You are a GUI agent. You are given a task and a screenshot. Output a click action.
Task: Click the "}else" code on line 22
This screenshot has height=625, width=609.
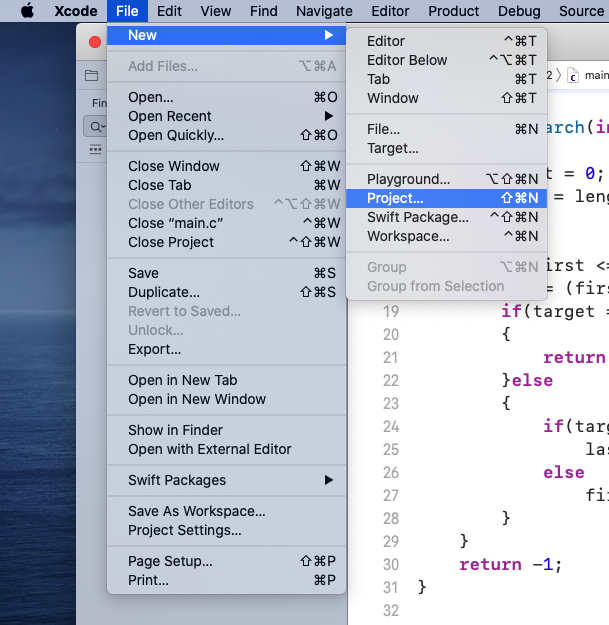tap(527, 381)
